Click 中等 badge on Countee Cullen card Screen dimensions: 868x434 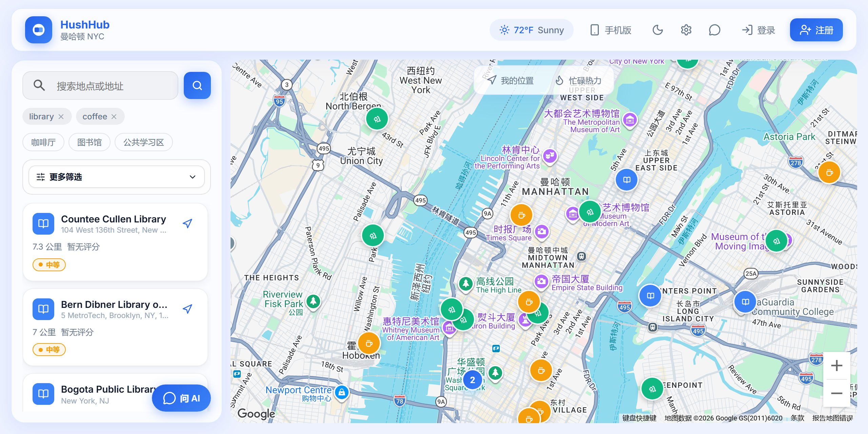tap(49, 265)
